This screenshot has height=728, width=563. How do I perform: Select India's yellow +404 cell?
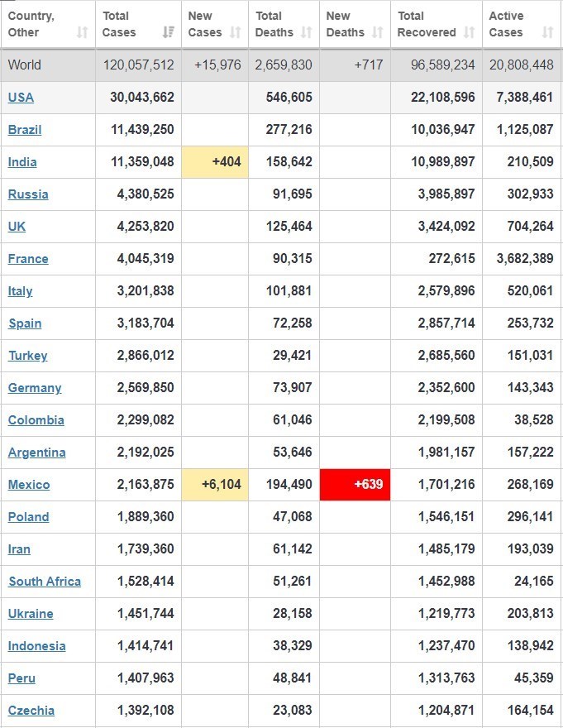click(215, 162)
